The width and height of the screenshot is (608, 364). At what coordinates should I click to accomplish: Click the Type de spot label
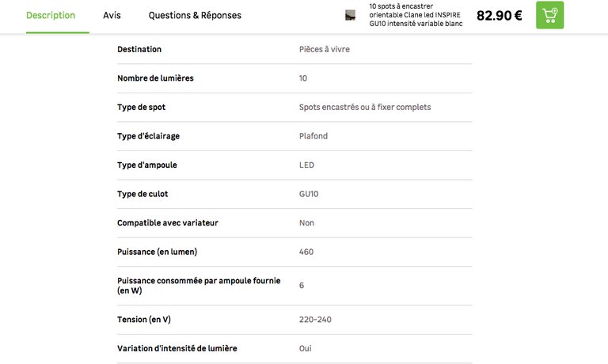pos(142,107)
